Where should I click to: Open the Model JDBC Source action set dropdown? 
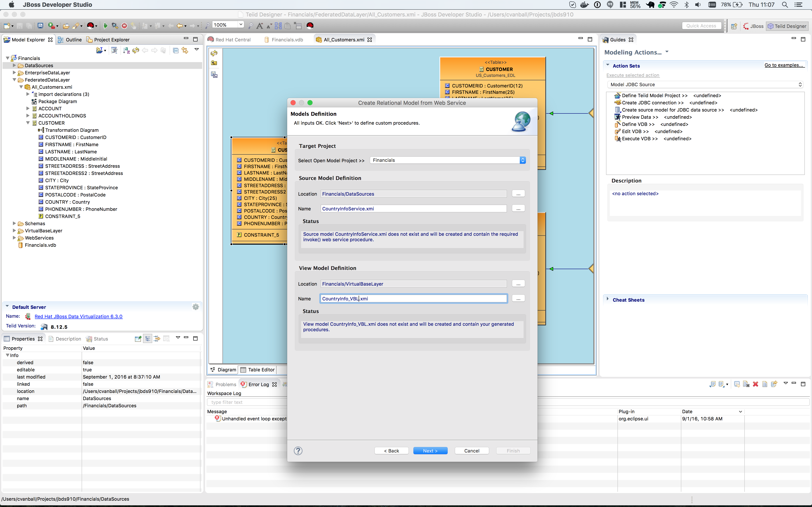(800, 84)
